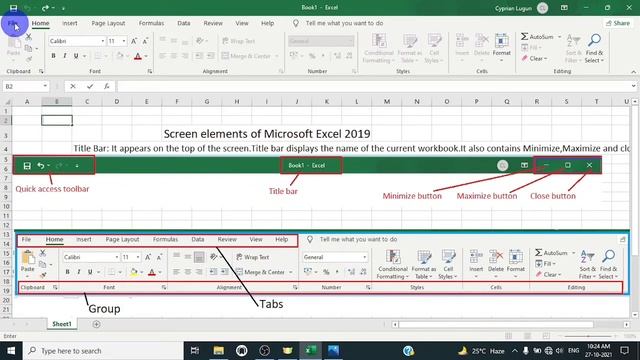Click the AutoSum sigma in the top ribbon

tap(525, 37)
